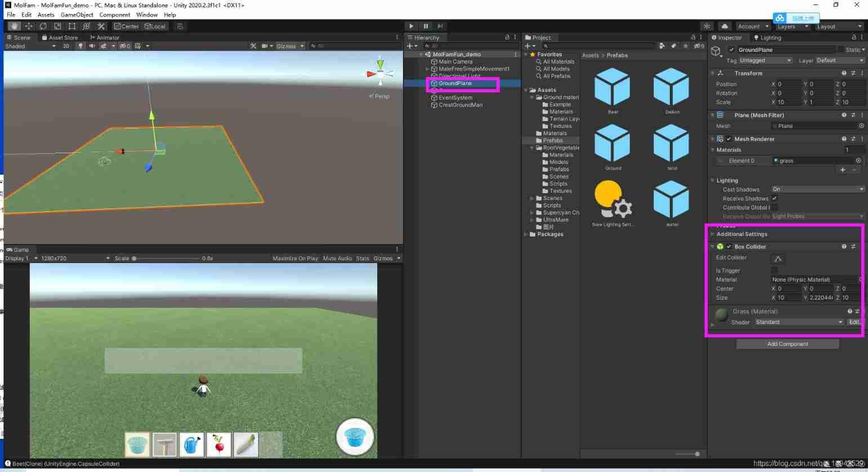This screenshot has height=472, width=868.
Task: Select the Hand tool
Action: tap(14, 26)
